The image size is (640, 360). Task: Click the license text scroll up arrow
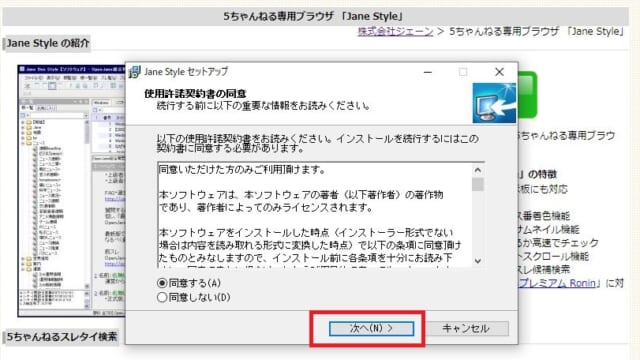[x=478, y=170]
